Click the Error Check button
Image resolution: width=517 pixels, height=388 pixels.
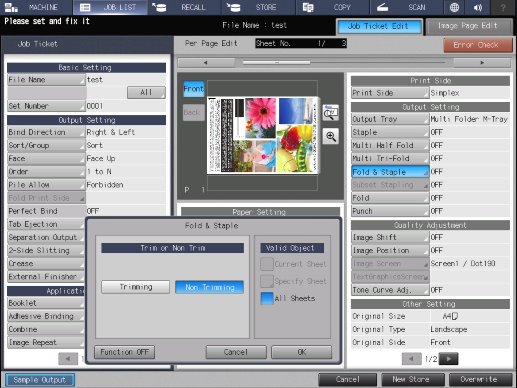pos(478,45)
